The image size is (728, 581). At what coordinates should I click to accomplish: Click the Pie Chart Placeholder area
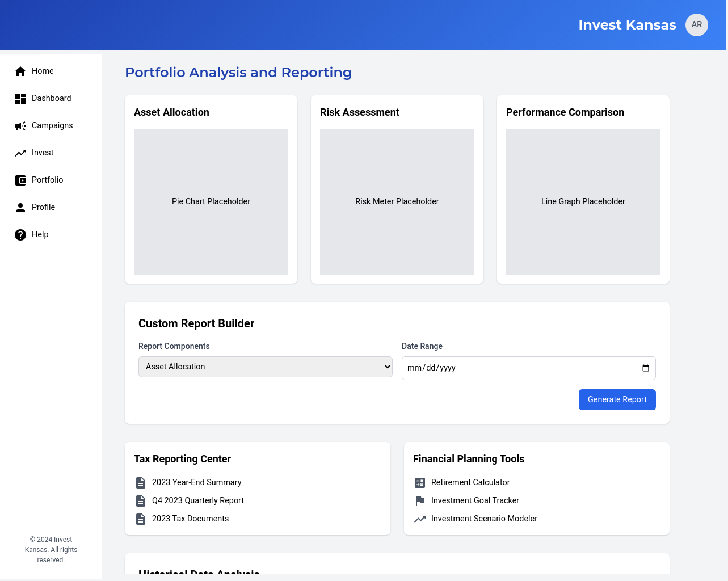click(211, 201)
